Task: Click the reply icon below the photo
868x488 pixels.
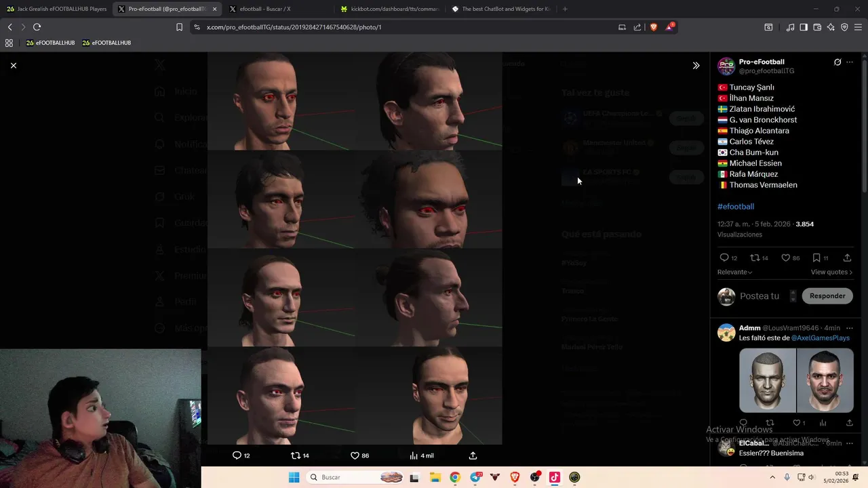Action: point(237,455)
